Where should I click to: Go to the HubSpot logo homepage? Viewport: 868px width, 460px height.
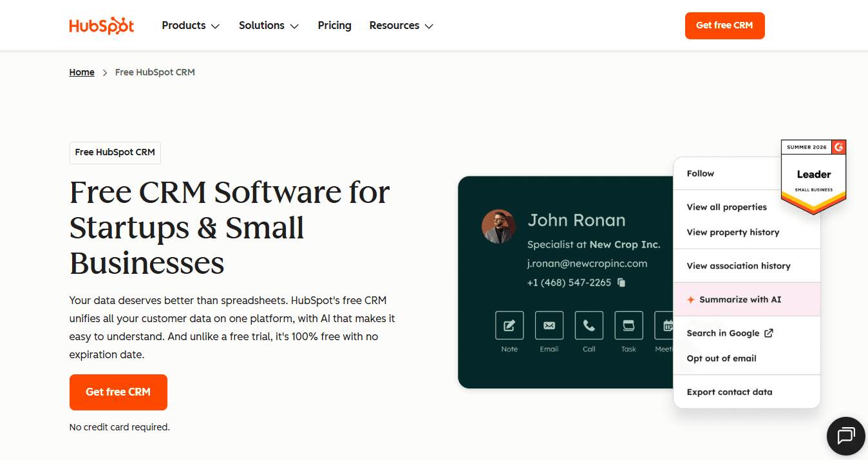102,26
